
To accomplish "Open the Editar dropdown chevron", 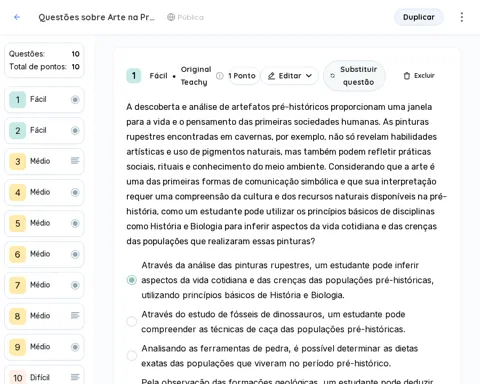I will [309, 76].
